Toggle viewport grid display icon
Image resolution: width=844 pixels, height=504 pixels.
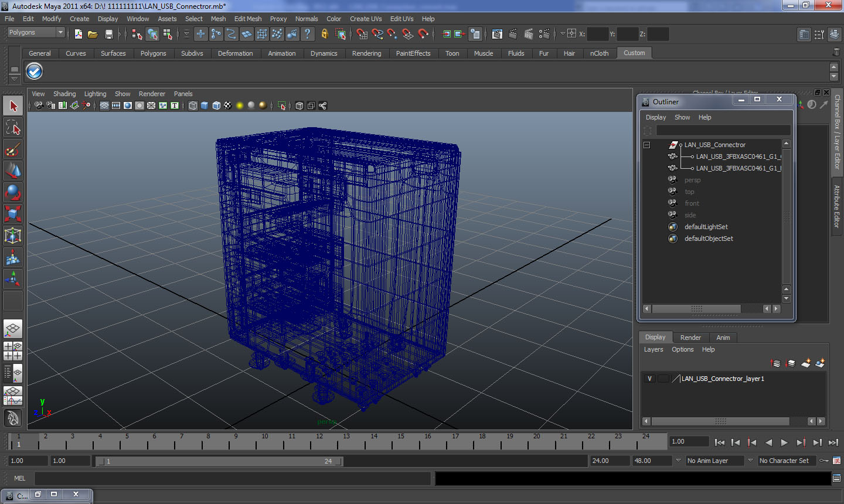pos(104,105)
